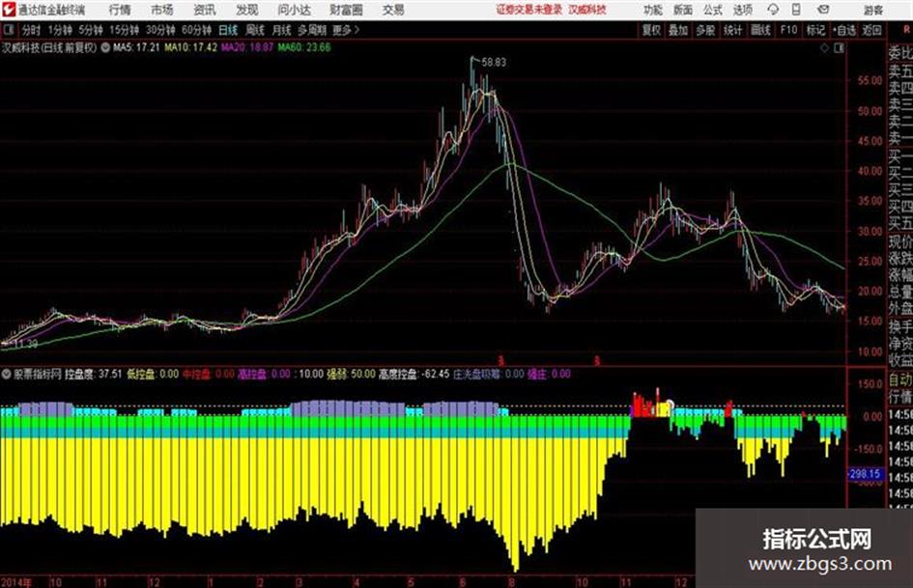Open the mail envelope icon in top bar
The height and width of the screenshot is (588, 913).
[x=823, y=10]
